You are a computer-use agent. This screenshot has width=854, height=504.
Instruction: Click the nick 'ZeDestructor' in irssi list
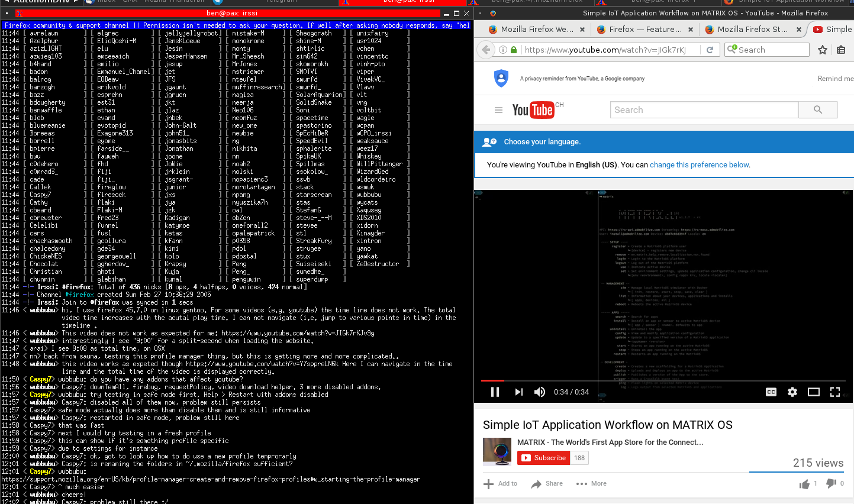pos(378,264)
